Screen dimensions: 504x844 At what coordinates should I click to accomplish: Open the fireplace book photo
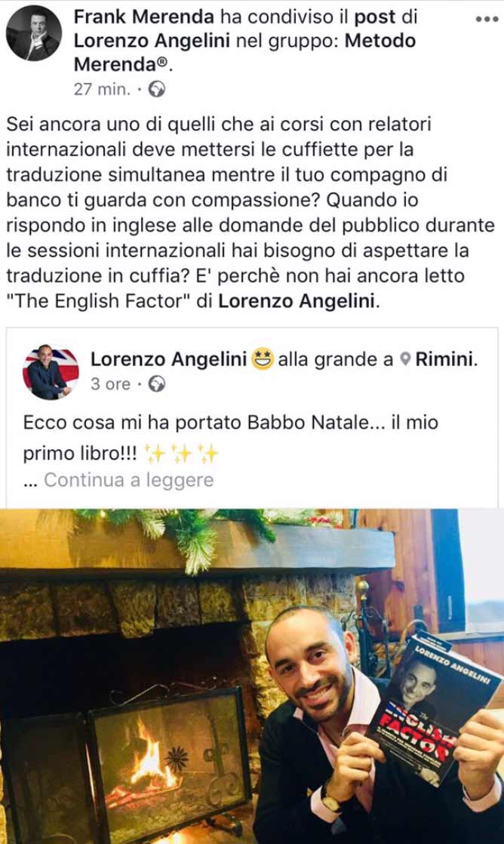click(252, 676)
